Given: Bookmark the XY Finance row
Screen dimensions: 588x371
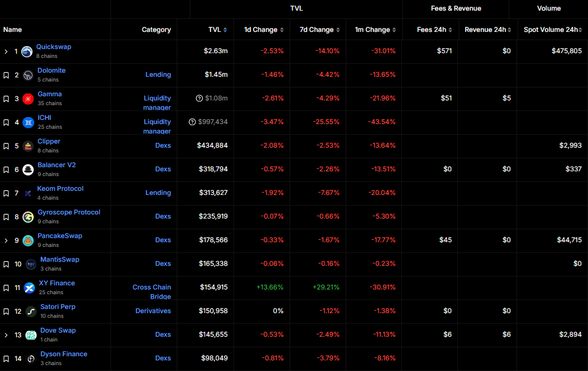Looking at the screenshot, I should [6, 288].
